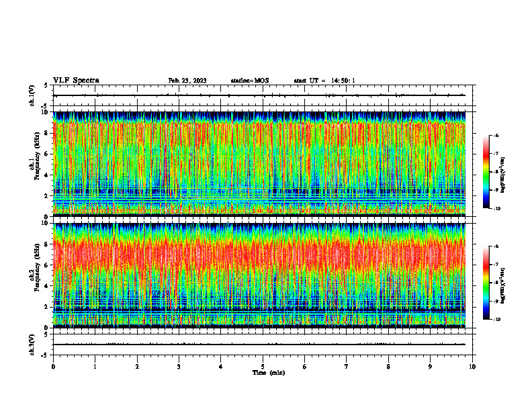
Task: Click the time axis tick label "8"
Action: click(x=388, y=367)
